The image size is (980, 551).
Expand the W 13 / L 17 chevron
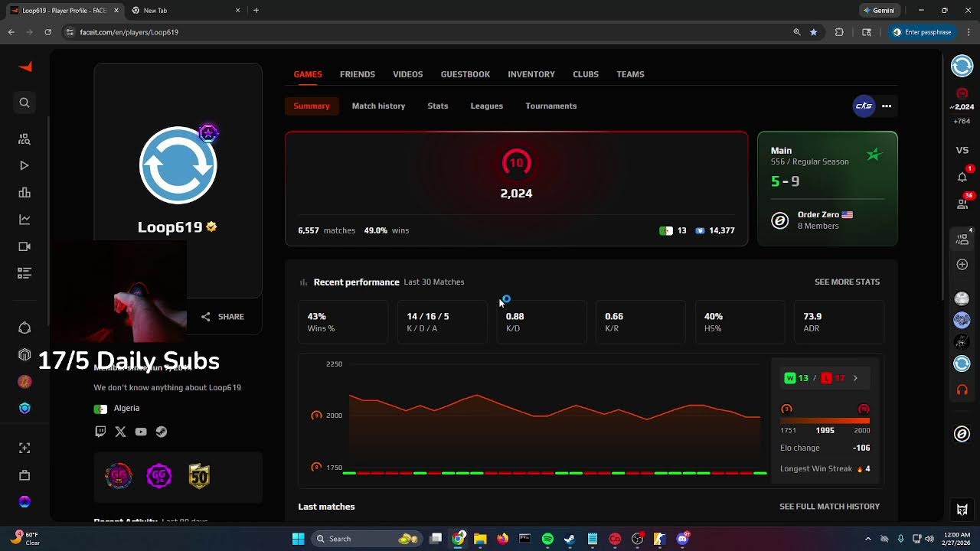855,378
